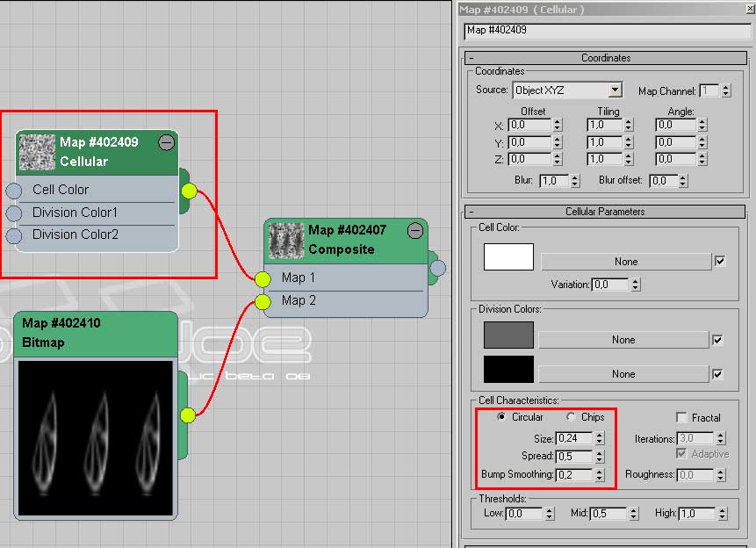The height and width of the screenshot is (548, 756).
Task: Open the white Cell Color swatch
Action: (x=508, y=257)
